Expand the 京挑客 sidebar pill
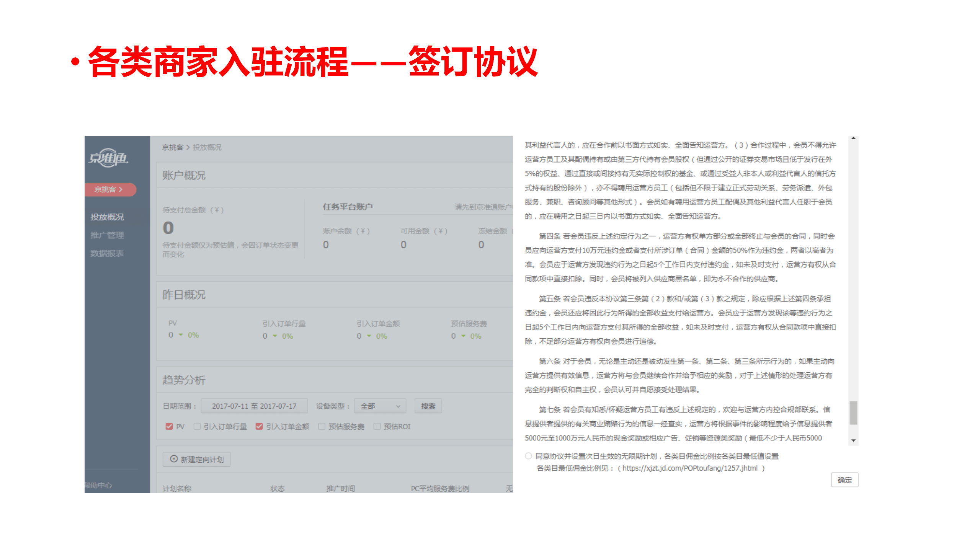The height and width of the screenshot is (551, 980). tap(109, 189)
